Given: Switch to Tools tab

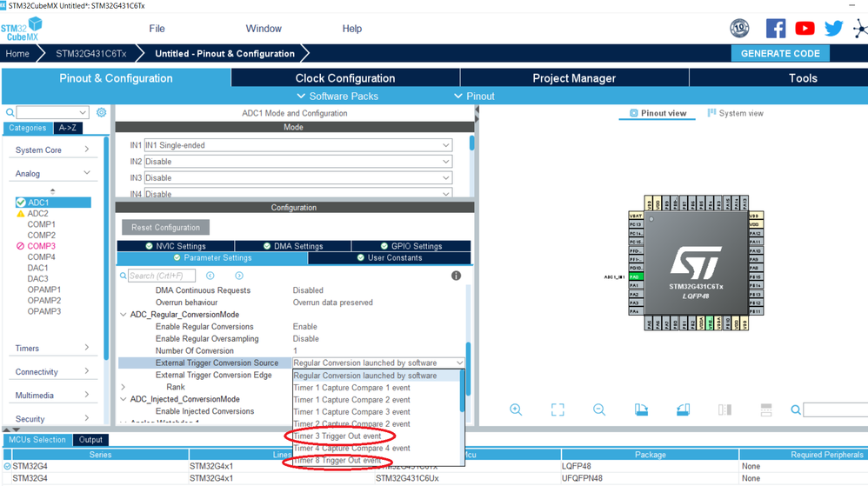Looking at the screenshot, I should click(803, 78).
